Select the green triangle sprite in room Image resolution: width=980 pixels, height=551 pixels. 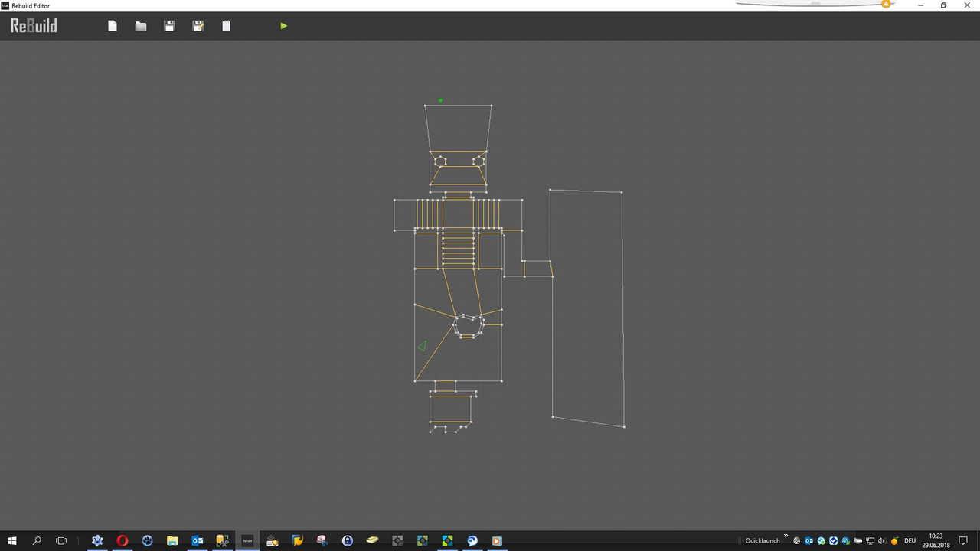pyautogui.click(x=422, y=346)
